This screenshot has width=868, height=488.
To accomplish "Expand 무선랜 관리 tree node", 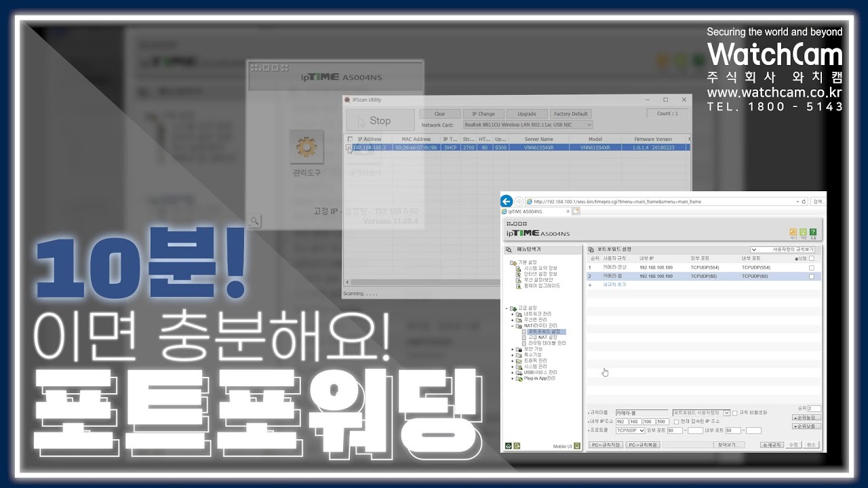I will coord(512,320).
